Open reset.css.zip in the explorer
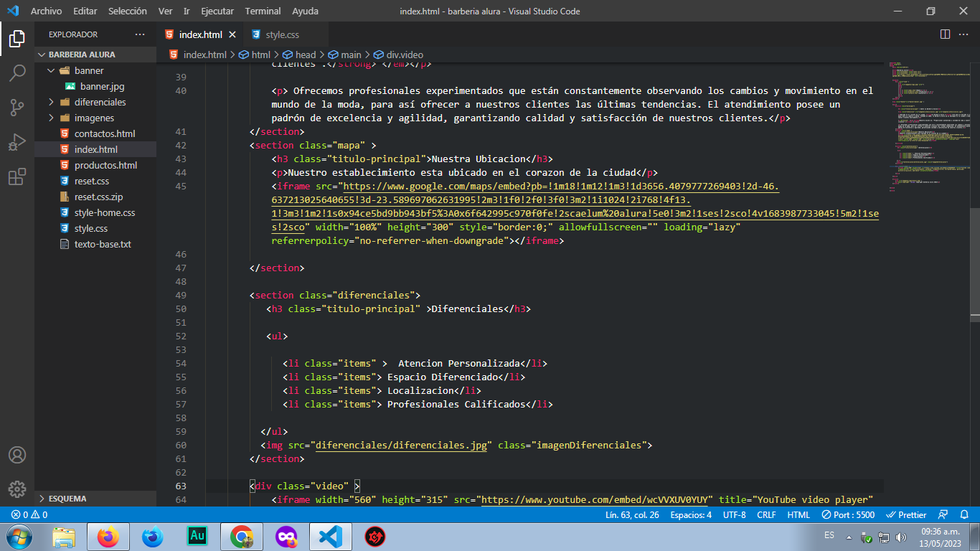 click(x=95, y=197)
